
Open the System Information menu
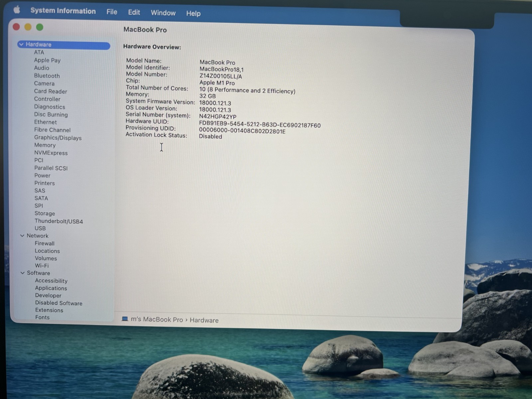coord(63,11)
